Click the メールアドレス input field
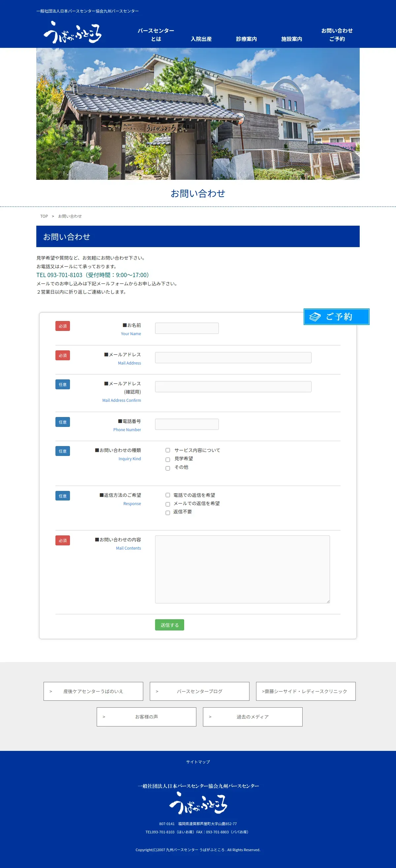The width and height of the screenshot is (396, 868). coord(233,358)
